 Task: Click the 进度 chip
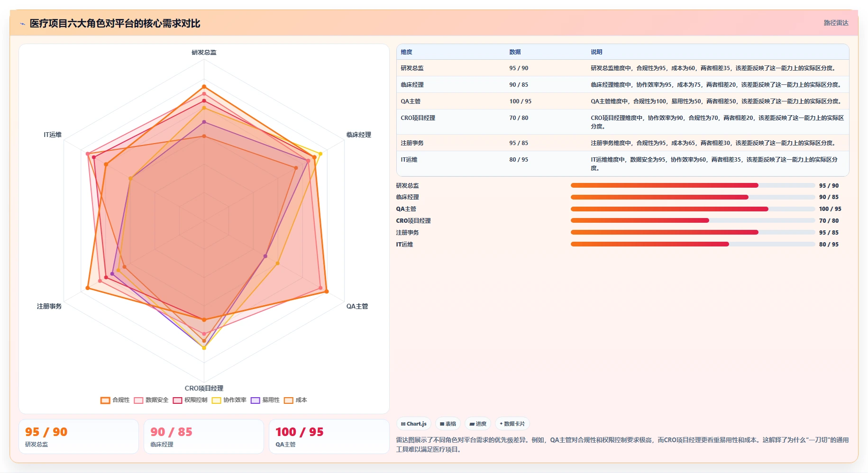pyautogui.click(x=478, y=424)
